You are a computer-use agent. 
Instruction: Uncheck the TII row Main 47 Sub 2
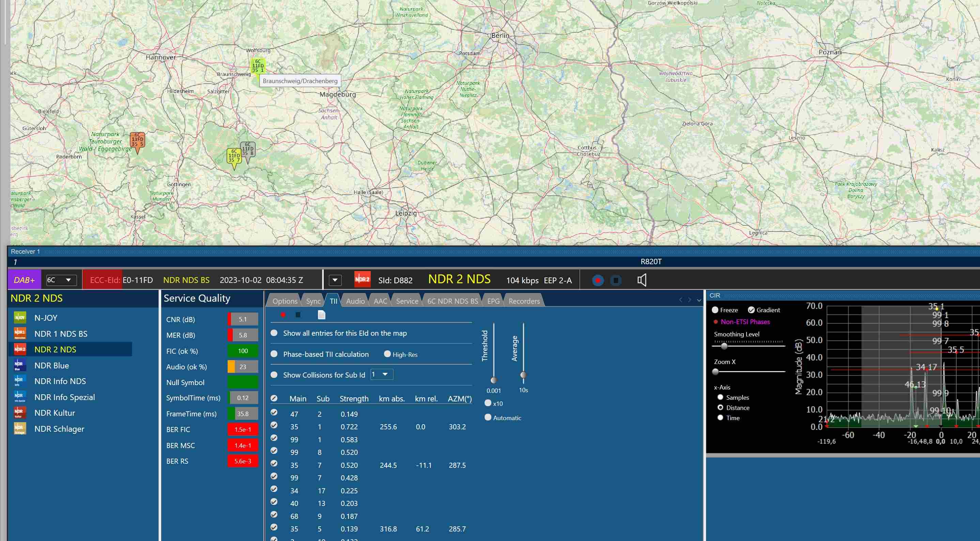point(274,412)
